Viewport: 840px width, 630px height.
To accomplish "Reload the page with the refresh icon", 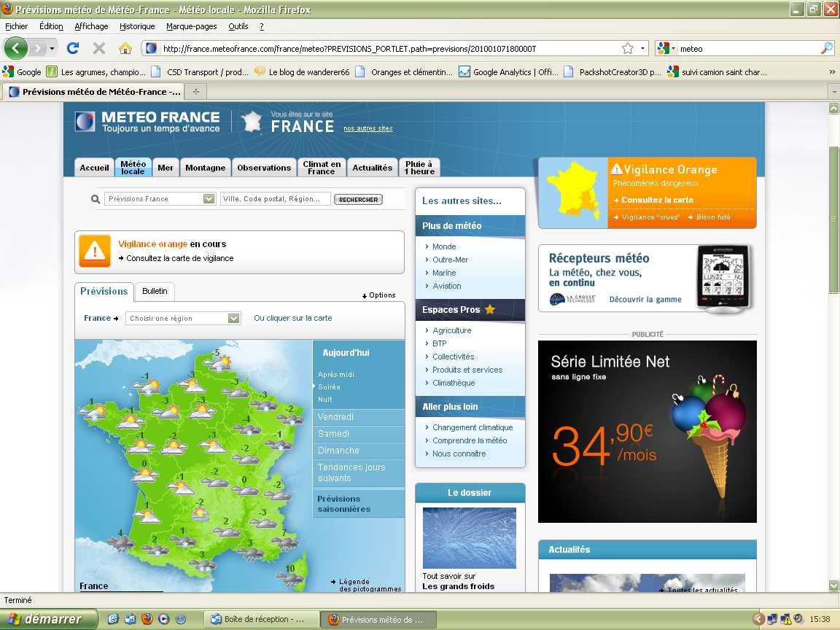I will coord(73,48).
